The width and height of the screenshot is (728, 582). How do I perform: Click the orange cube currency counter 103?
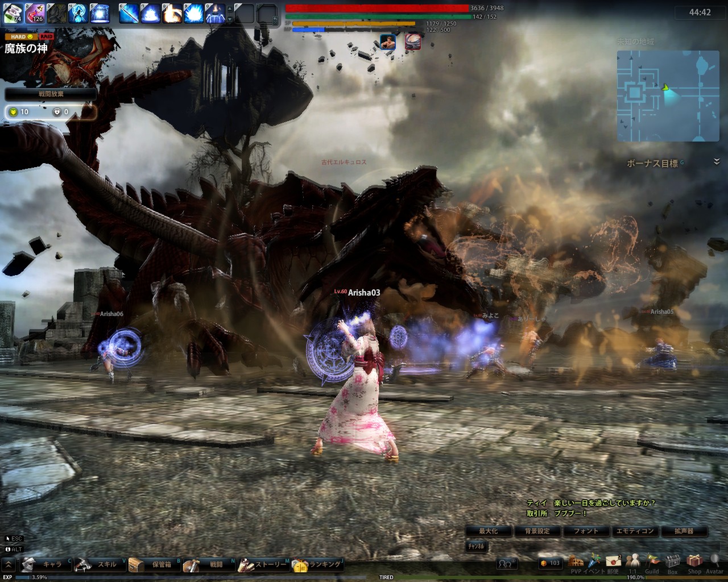tap(551, 563)
